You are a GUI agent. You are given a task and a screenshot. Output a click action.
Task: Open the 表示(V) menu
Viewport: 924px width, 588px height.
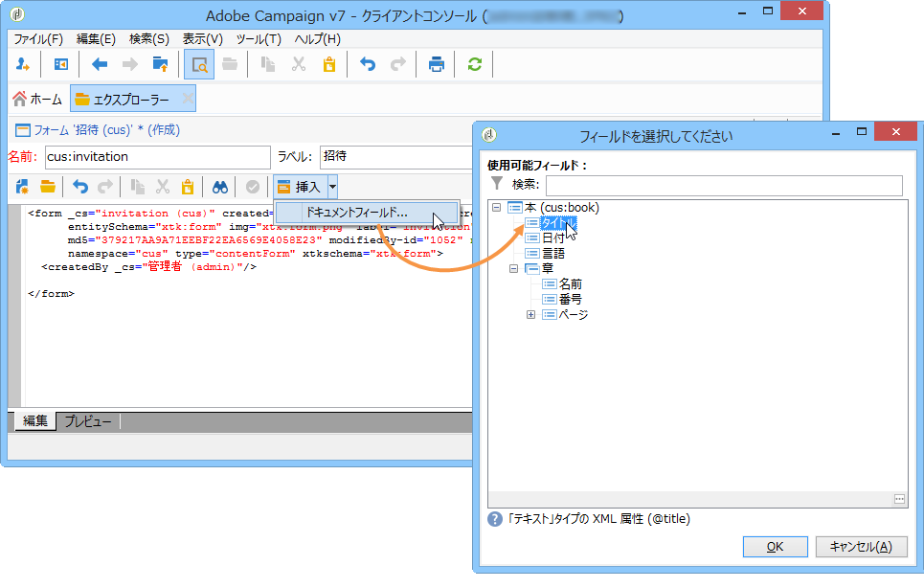tap(203, 39)
